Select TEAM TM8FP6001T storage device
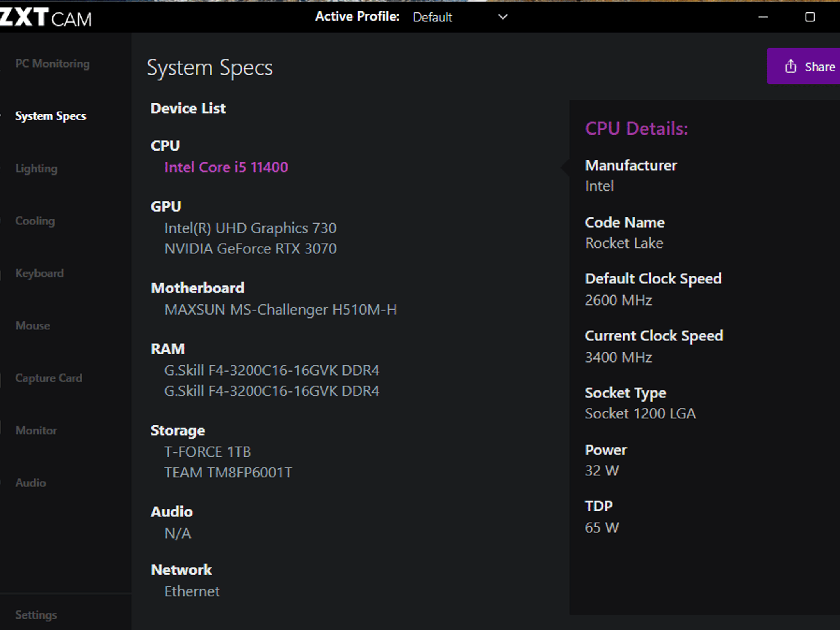Screen dimensions: 840x630 pyautogui.click(x=228, y=472)
